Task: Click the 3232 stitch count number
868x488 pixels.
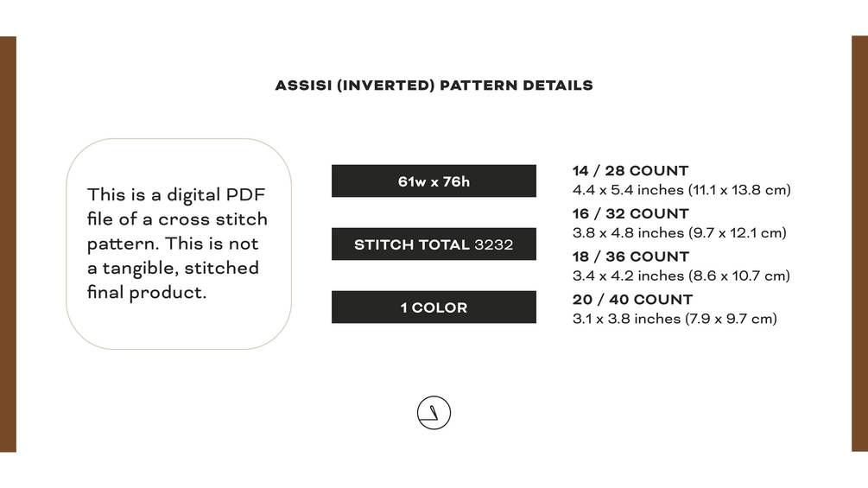Action: coord(494,245)
